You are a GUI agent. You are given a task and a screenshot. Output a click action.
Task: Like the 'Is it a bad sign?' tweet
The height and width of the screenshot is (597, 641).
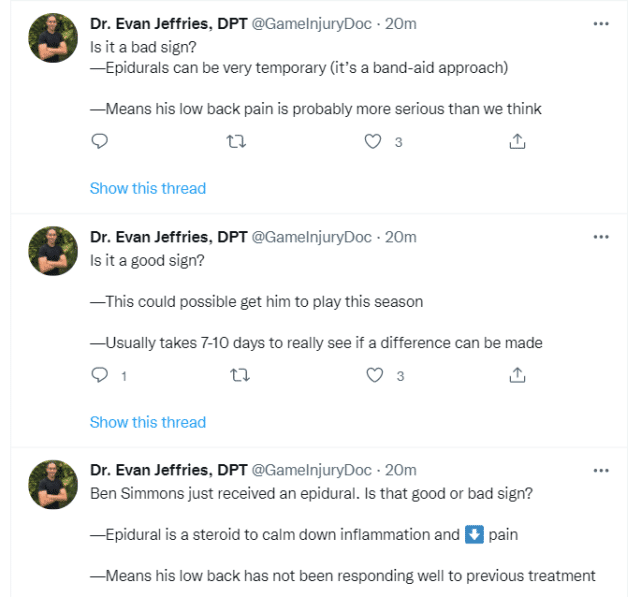tap(373, 142)
